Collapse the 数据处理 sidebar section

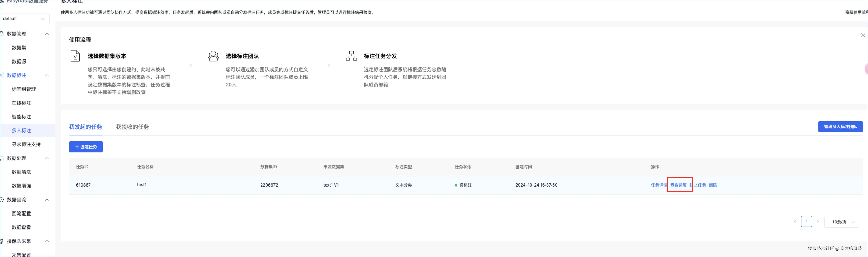(47, 158)
